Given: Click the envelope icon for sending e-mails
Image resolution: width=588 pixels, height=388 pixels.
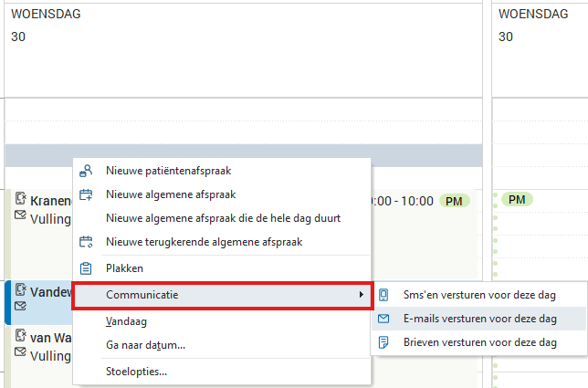Looking at the screenshot, I should [384, 319].
